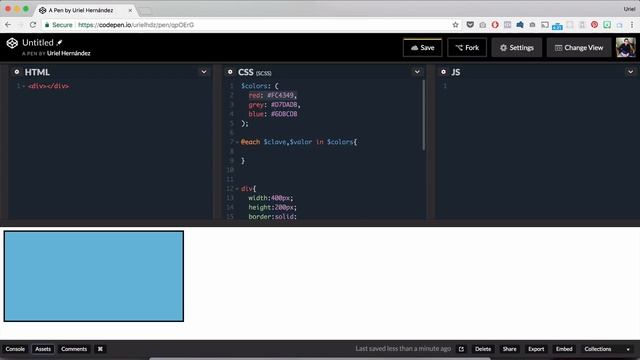The image size is (640, 360).
Task: Open pen Settings
Action: pyautogui.click(x=517, y=48)
